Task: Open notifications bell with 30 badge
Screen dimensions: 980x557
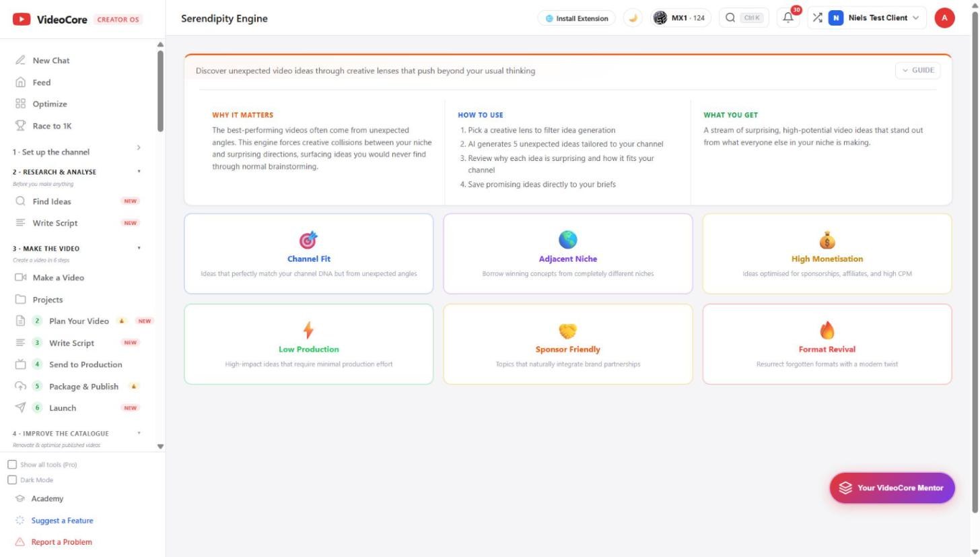Action: 789,18
